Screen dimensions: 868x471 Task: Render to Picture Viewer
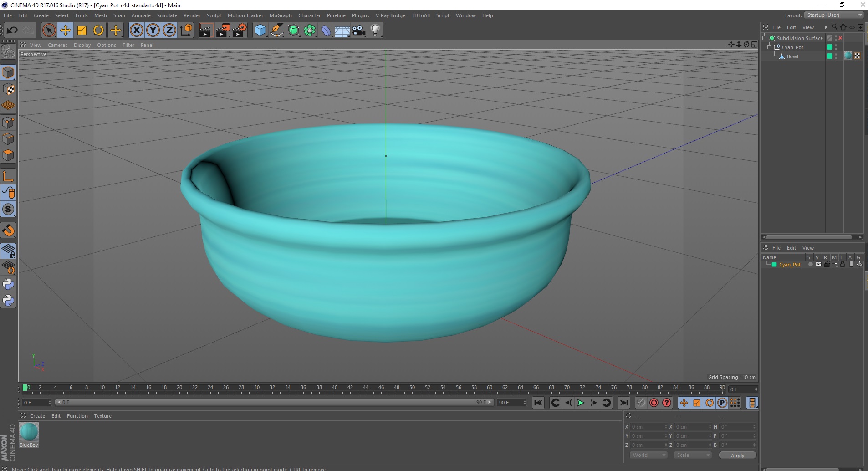223,31
